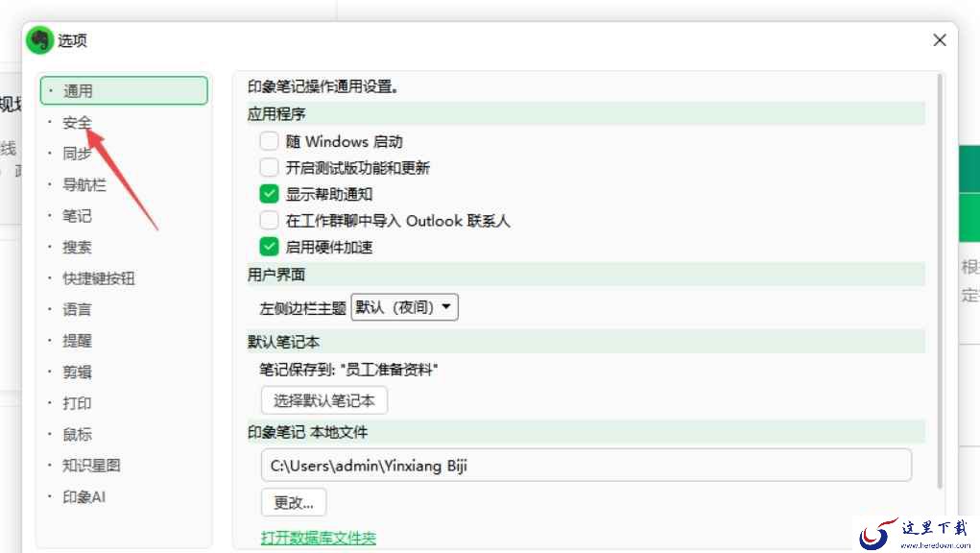Click the 印象笔记操作通用设置 description text

pos(323,86)
